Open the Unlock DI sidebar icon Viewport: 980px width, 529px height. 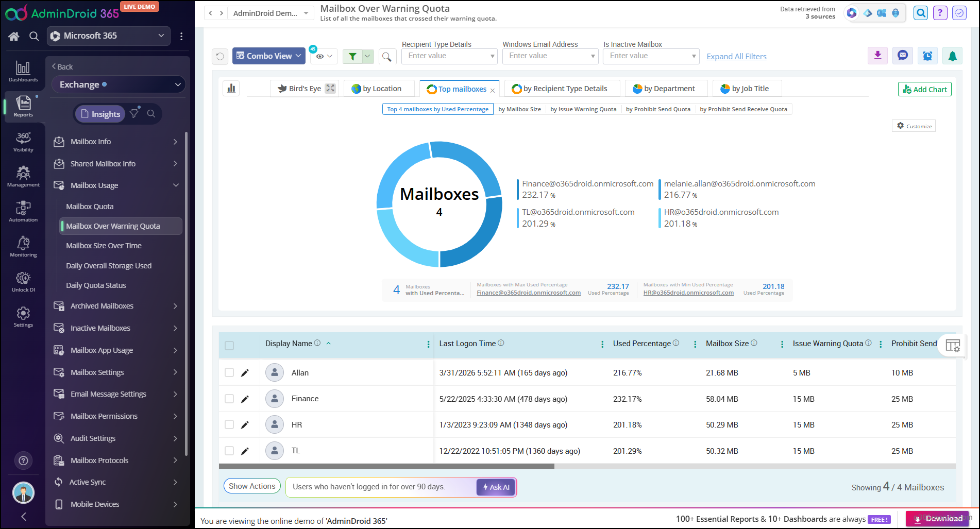(23, 282)
